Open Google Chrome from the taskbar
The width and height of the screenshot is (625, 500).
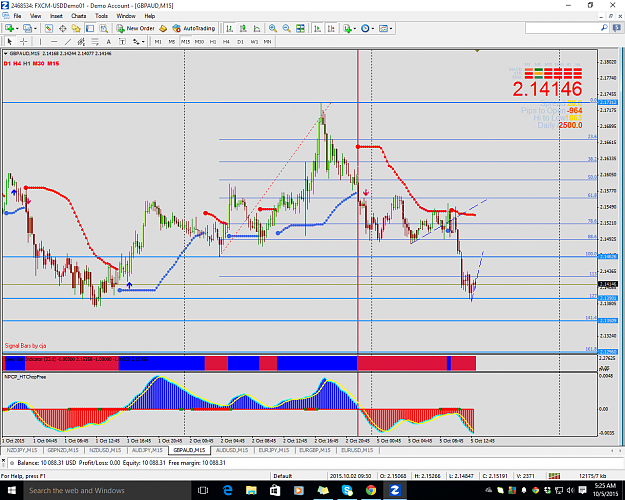click(371, 490)
